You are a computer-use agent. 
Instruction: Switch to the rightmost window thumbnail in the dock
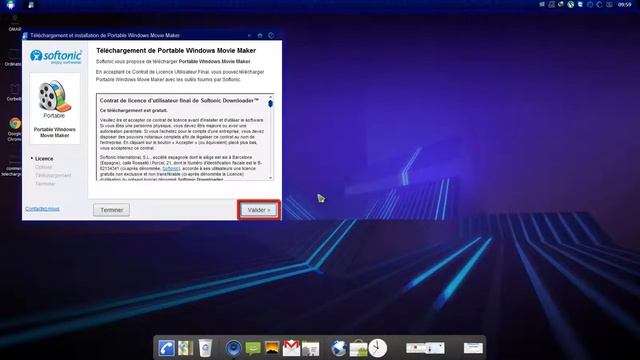(x=473, y=348)
